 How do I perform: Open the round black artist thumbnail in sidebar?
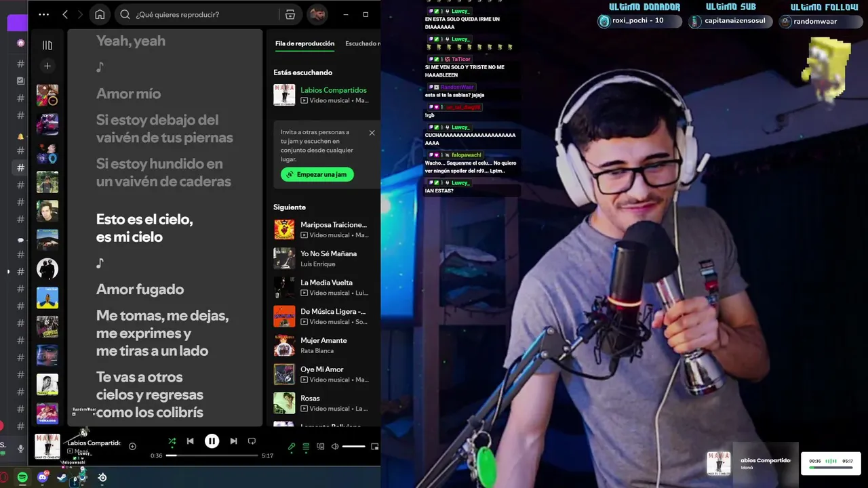(x=47, y=269)
